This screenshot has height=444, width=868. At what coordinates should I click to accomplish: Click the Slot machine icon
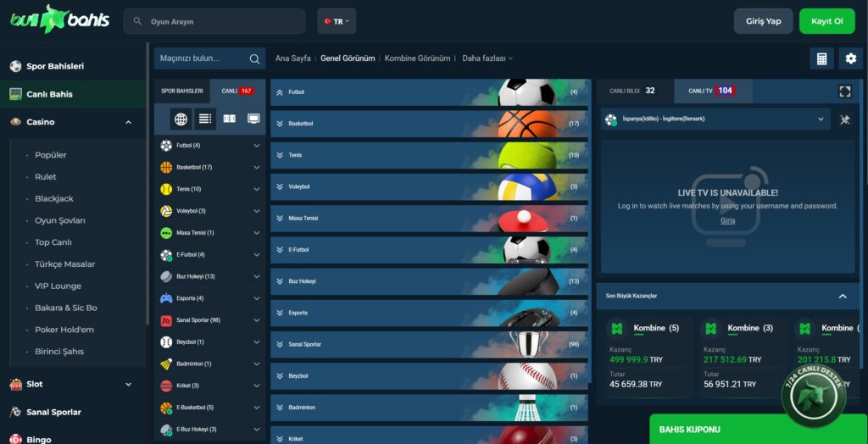pos(15,384)
